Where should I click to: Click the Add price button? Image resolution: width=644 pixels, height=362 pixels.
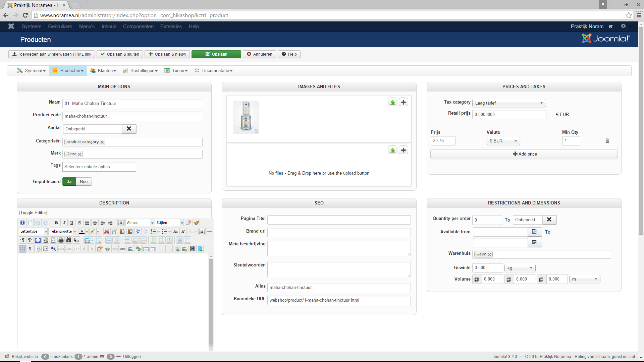click(x=524, y=154)
